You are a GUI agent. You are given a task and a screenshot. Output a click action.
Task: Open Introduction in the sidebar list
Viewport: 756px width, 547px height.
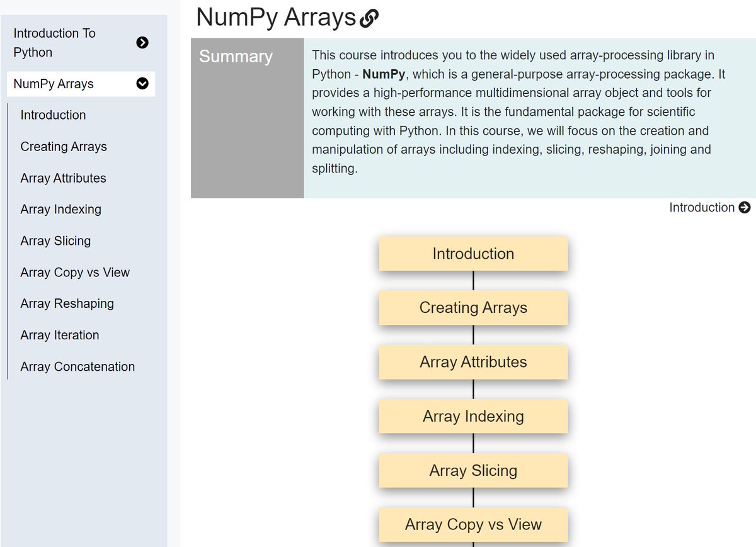53,115
